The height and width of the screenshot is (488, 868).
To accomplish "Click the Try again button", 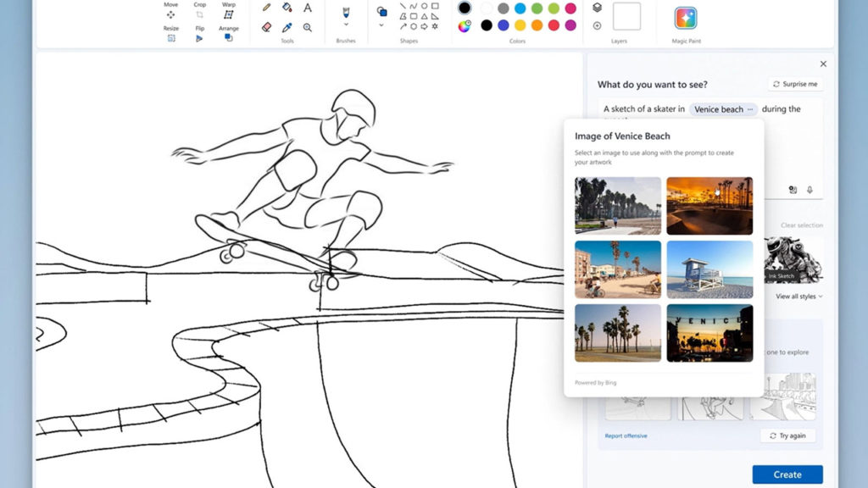I will (787, 436).
